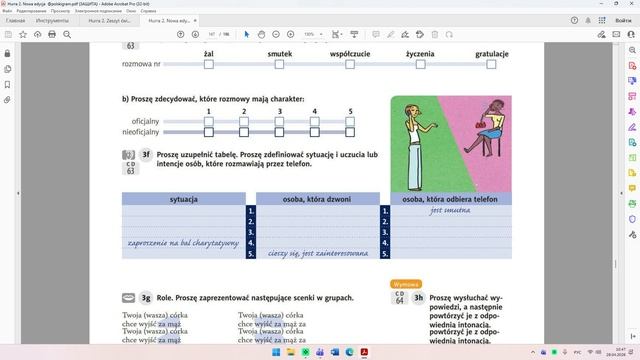
Task: Tick nieoficjalny checkbox under column 5
Action: [x=350, y=132]
